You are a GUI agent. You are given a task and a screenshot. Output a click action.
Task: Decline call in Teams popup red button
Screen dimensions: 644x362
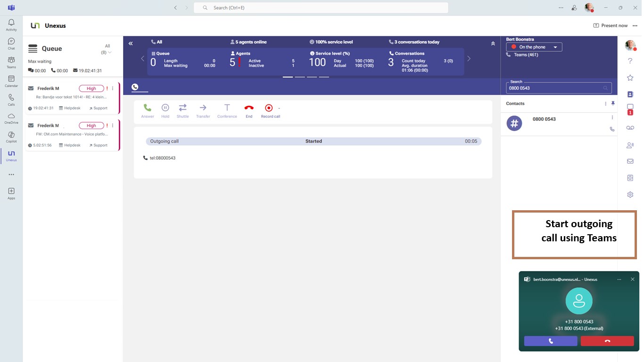pos(607,341)
